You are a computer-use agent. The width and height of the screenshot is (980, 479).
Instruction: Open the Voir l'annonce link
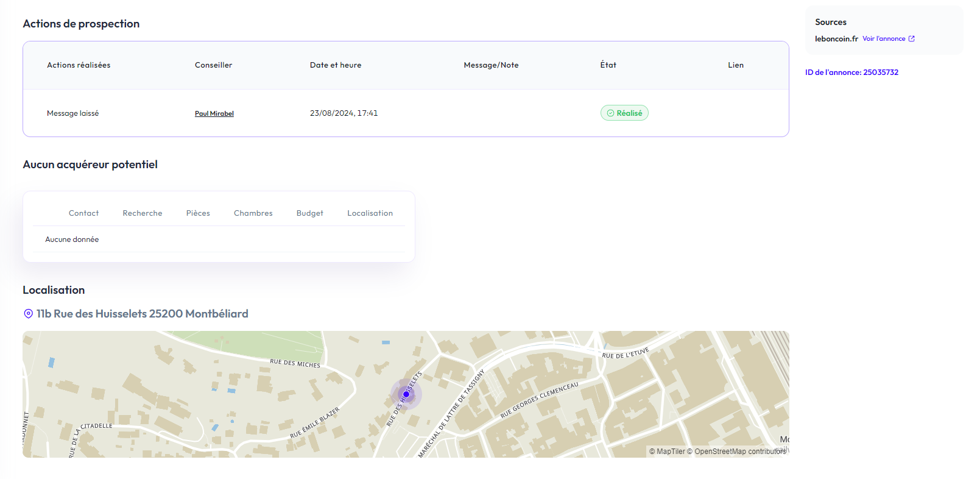point(884,39)
